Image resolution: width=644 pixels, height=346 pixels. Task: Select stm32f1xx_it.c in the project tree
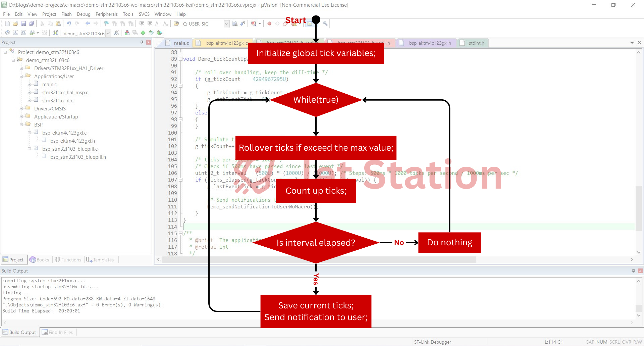click(x=57, y=101)
